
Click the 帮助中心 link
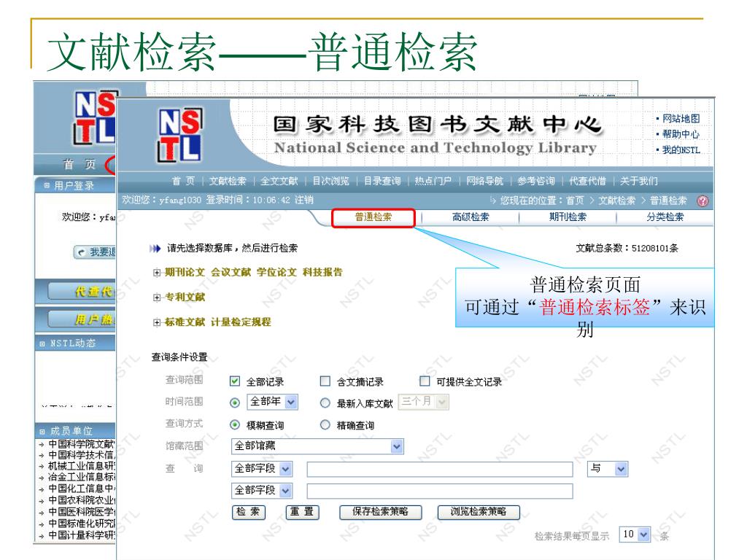tap(681, 134)
